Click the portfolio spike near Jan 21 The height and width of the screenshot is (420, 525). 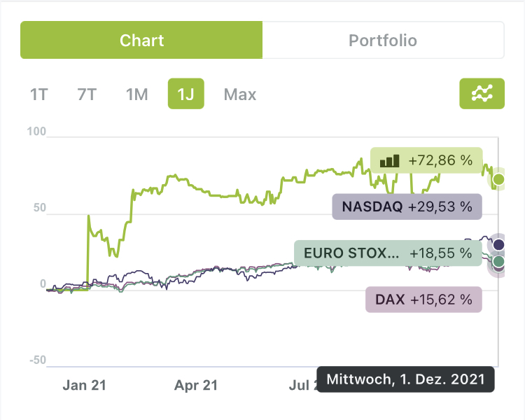(x=89, y=216)
